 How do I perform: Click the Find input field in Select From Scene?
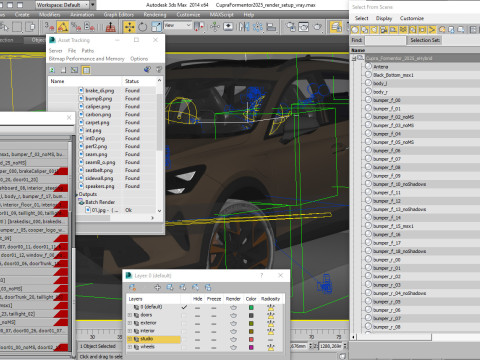pyautogui.click(x=385, y=40)
